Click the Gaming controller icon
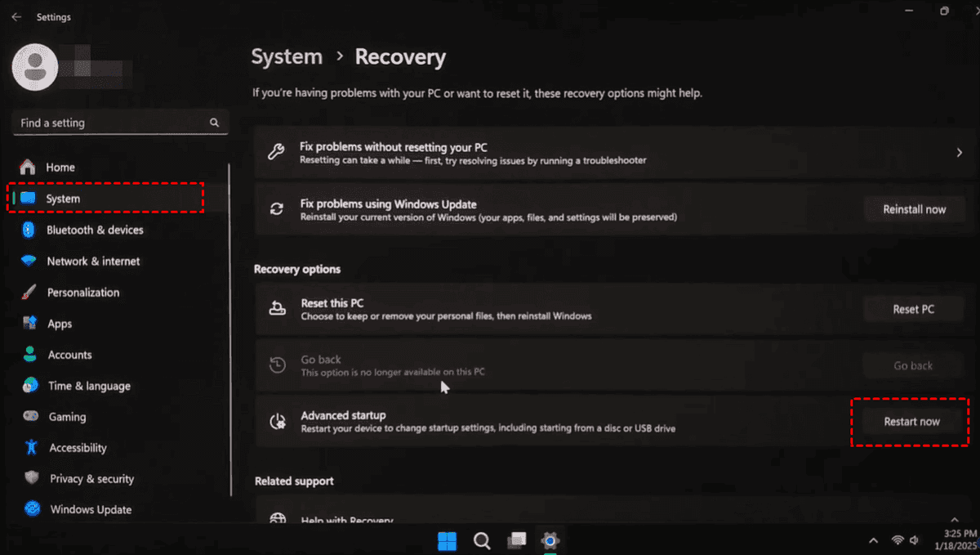Viewport: 980px width, 555px height. click(32, 416)
